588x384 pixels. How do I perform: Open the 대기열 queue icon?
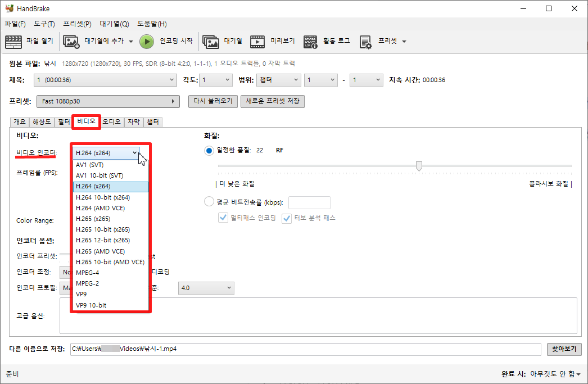coord(211,42)
